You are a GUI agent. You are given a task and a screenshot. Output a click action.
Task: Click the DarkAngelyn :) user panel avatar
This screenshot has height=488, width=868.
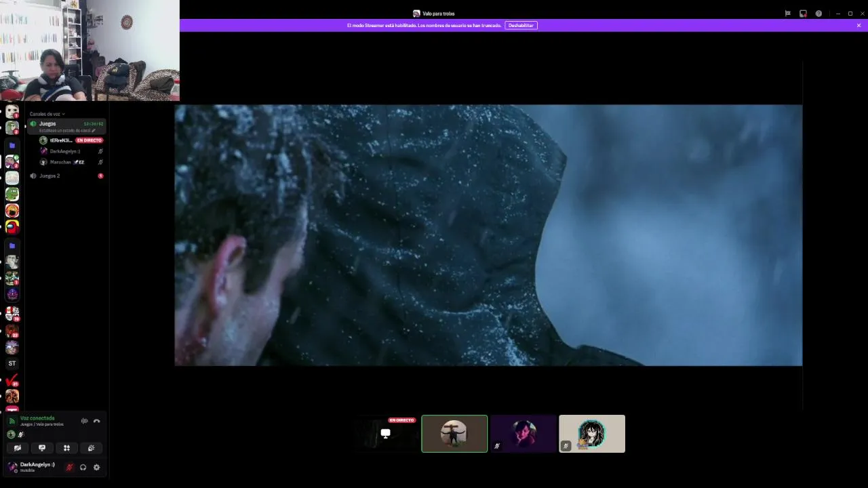point(12,467)
